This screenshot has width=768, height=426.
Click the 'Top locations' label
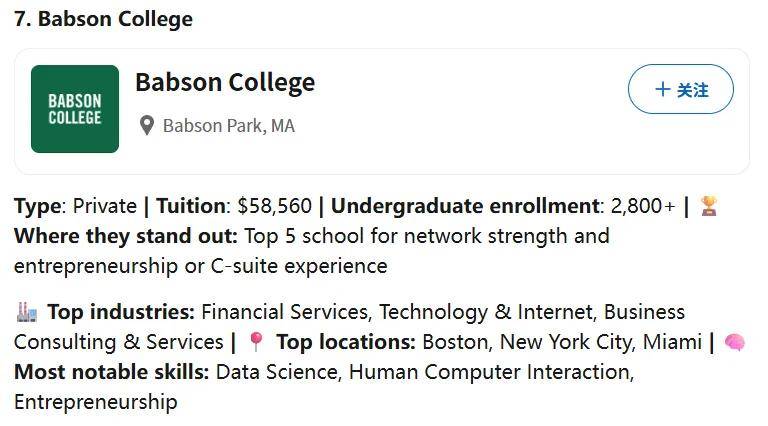tap(346, 342)
